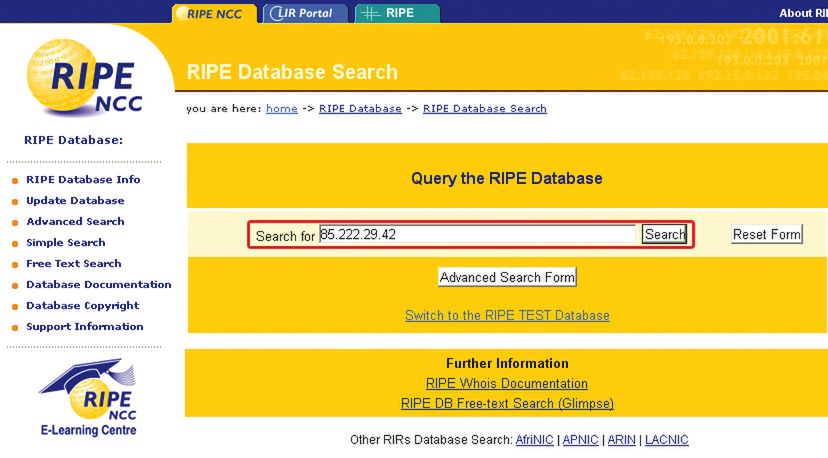Open the RIPE NCC tab
828x458 pixels.
pyautogui.click(x=214, y=13)
